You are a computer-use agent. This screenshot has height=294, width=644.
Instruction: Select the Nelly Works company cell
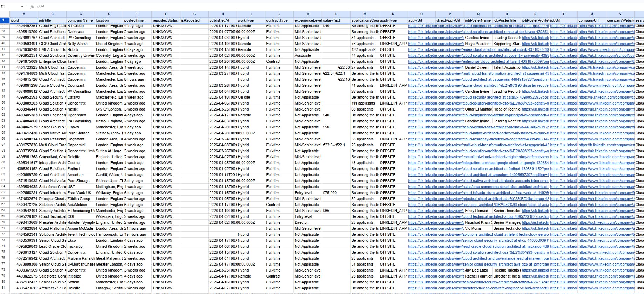click(x=81, y=44)
